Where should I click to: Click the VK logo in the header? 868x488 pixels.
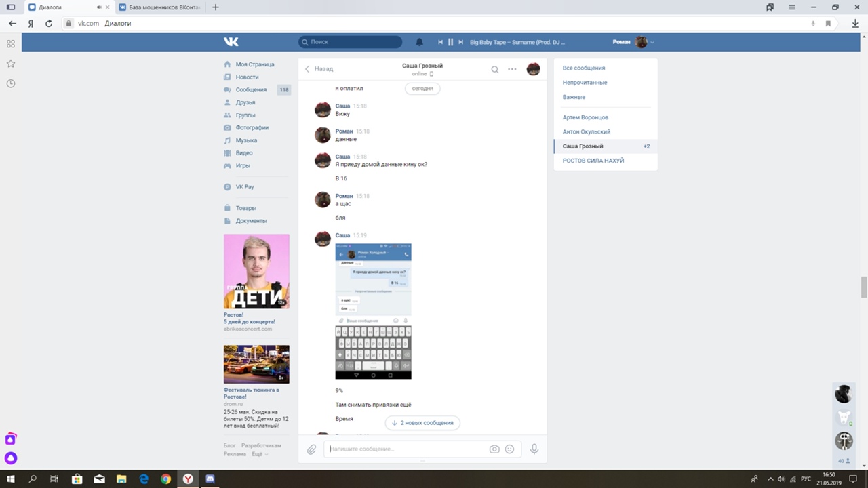231,42
